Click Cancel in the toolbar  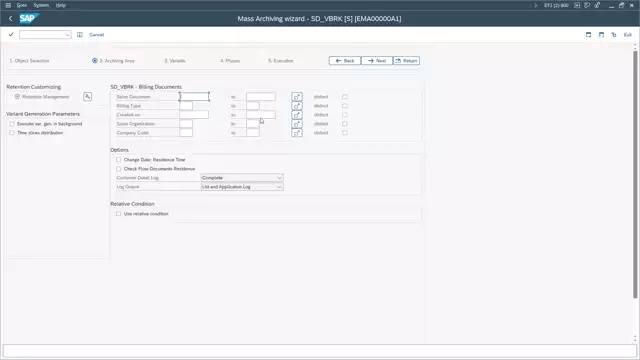97,35
